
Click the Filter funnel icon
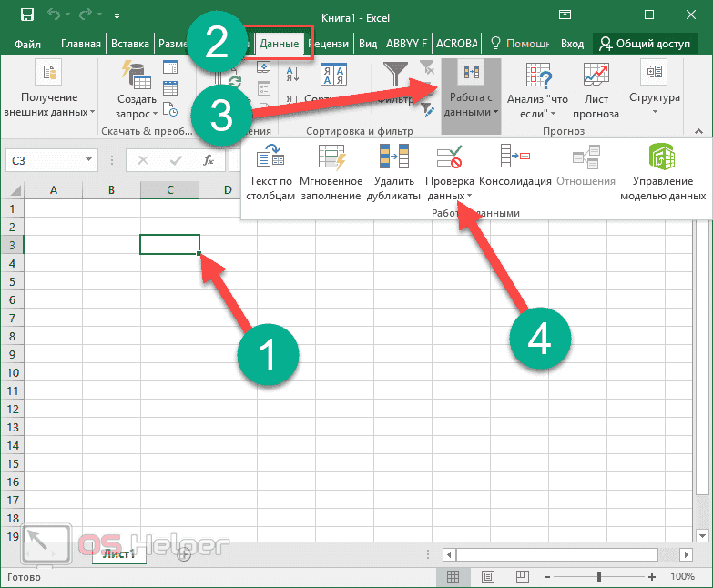point(396,75)
